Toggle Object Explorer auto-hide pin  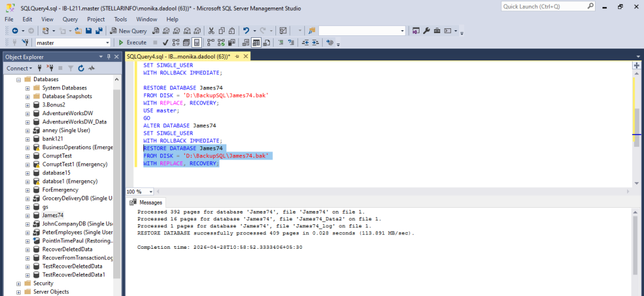coord(109,57)
